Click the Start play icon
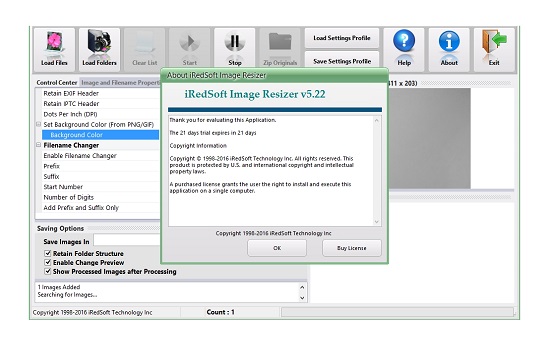Screen dimensions: 550x360 [x=189, y=49]
